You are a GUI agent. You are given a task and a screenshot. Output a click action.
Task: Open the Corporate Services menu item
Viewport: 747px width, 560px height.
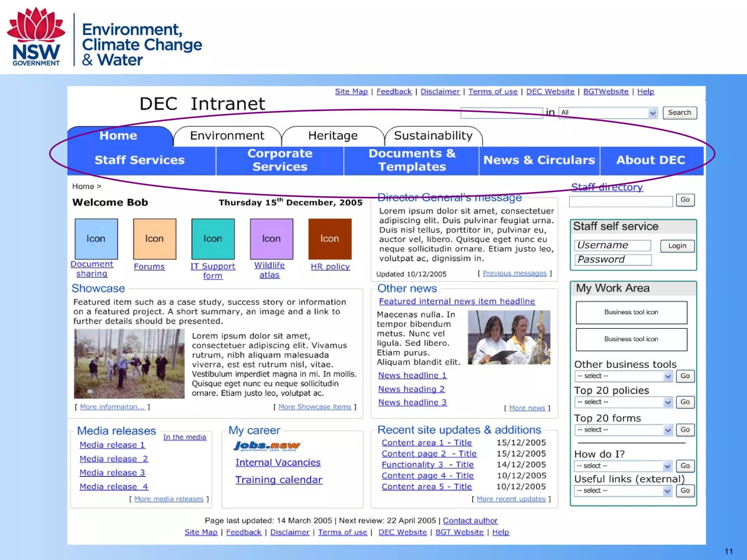280,160
